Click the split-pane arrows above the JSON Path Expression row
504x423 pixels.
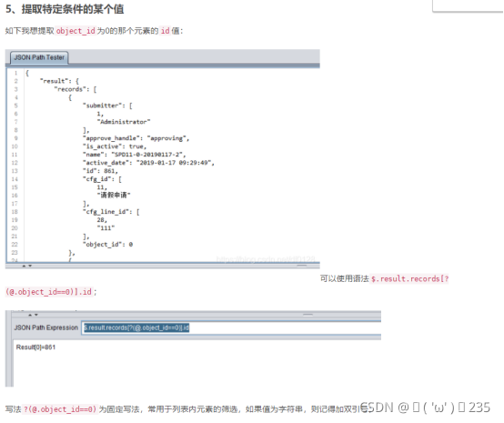[x=34, y=315]
